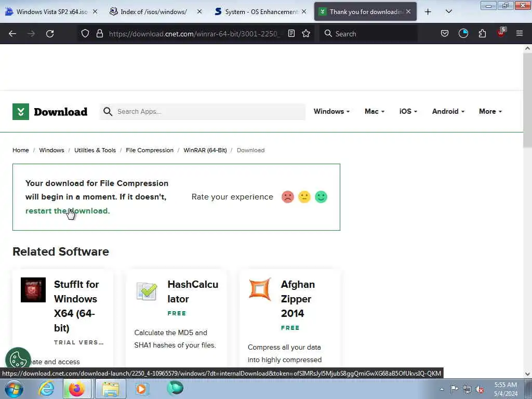Show site security info via the padlock
The height and width of the screenshot is (399, 532).
[x=99, y=33]
